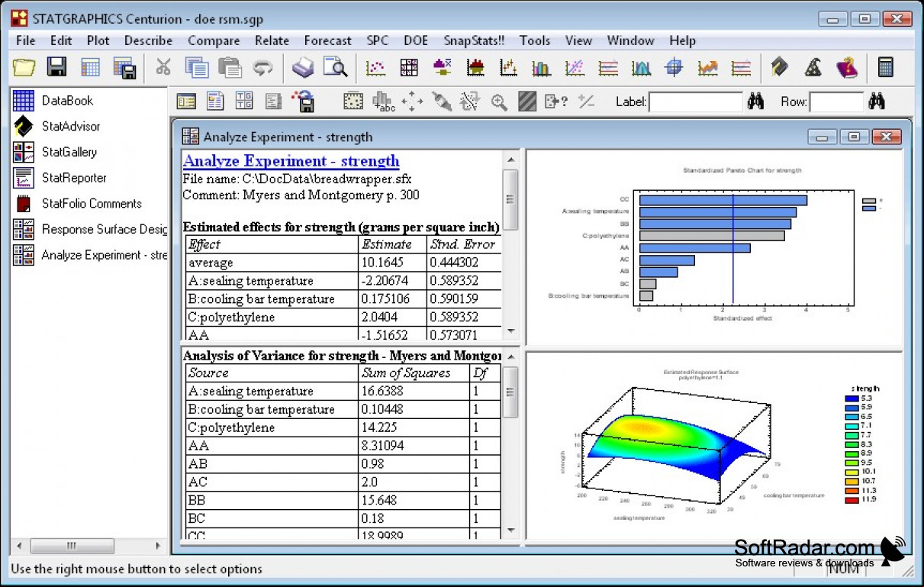Click right arrow of navigation pane scrollbar
The width and height of the screenshot is (924, 587).
coord(158,546)
